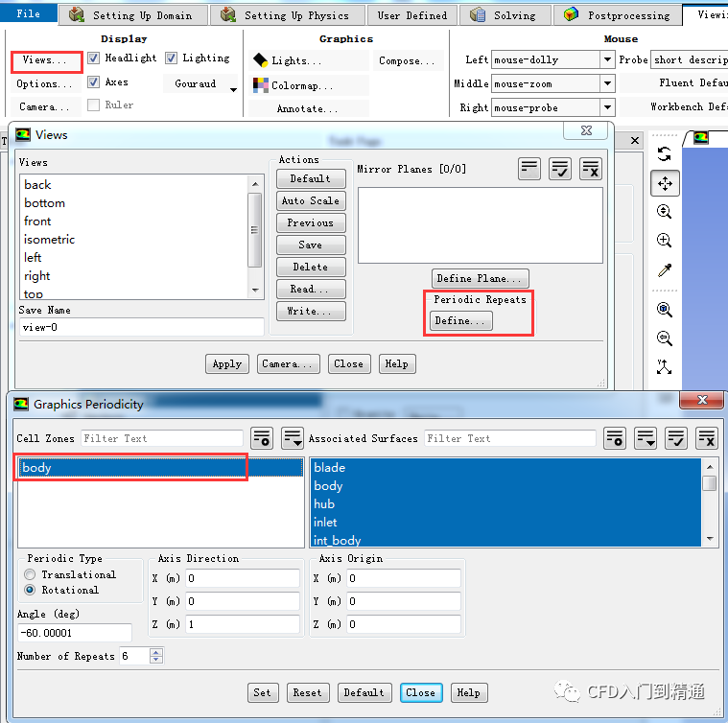Click Cell Zones Filter Text field

point(162,438)
